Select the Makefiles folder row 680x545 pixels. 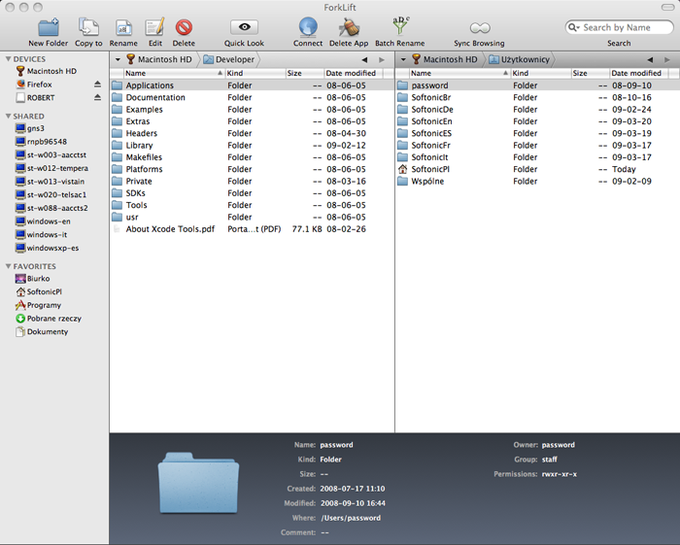252,157
